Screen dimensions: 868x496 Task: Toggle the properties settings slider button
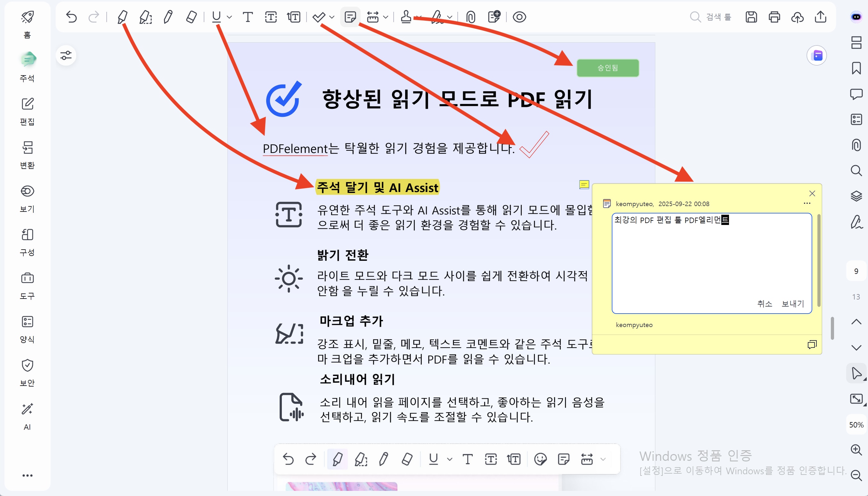66,55
